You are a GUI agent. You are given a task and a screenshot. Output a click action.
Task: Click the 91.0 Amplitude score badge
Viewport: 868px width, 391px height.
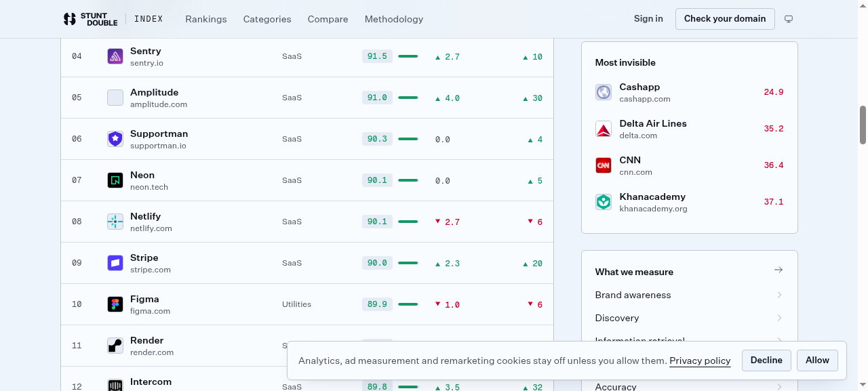coord(377,98)
